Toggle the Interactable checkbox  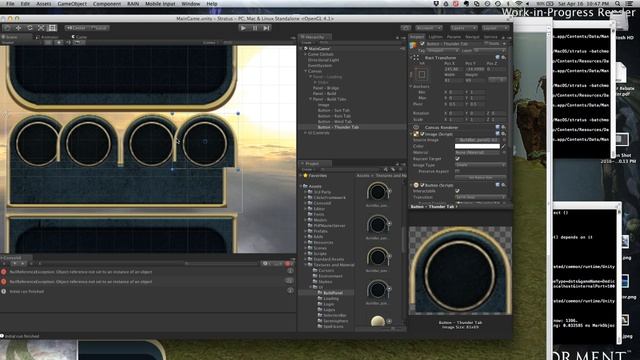coord(457,191)
